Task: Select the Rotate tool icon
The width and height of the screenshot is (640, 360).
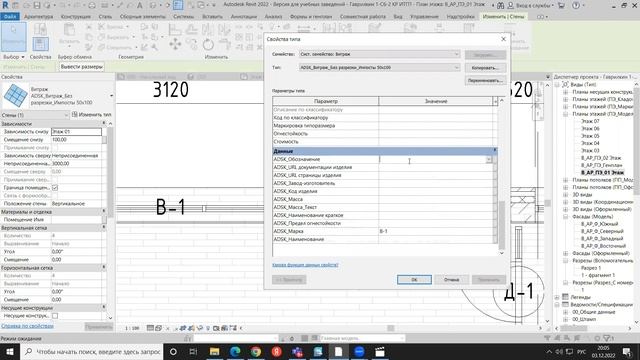Action: tap(208, 44)
